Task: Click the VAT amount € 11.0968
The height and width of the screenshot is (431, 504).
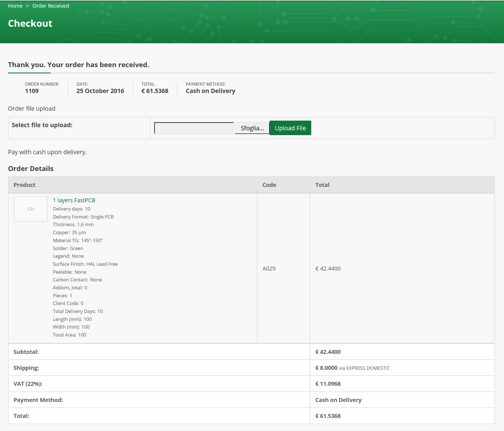Action: pos(328,384)
